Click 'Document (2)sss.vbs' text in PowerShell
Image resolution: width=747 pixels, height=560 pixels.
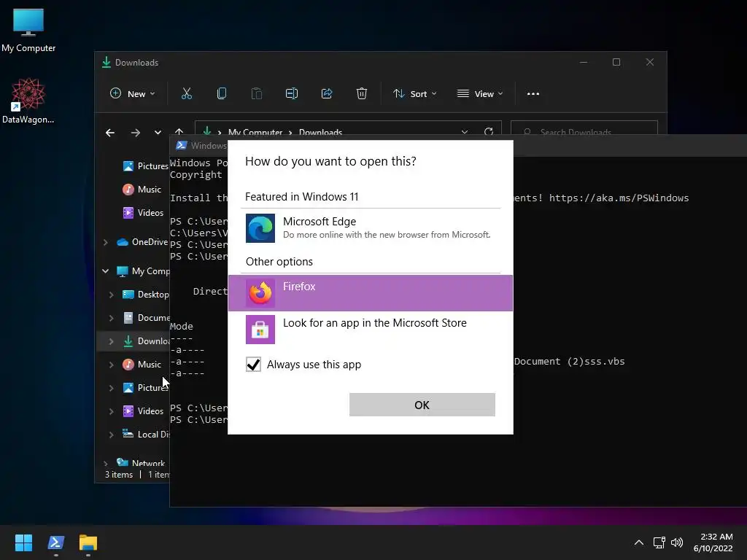tap(569, 362)
